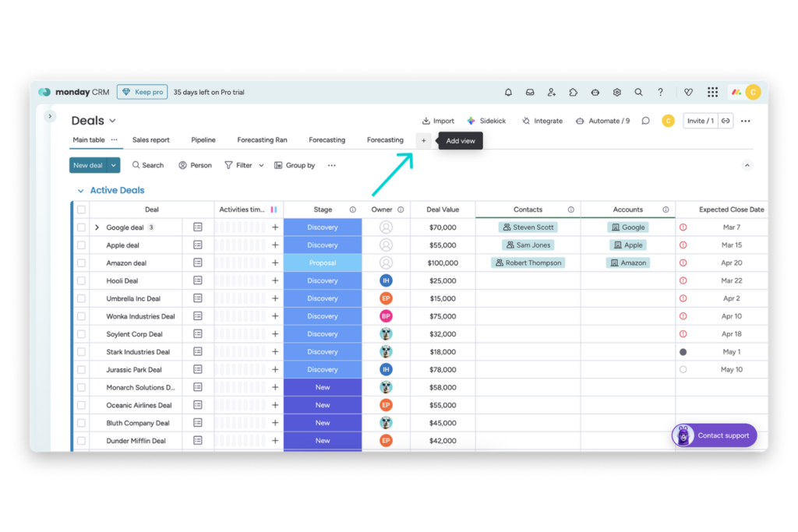
Task: Switch to Pipeline tab
Action: click(x=203, y=140)
